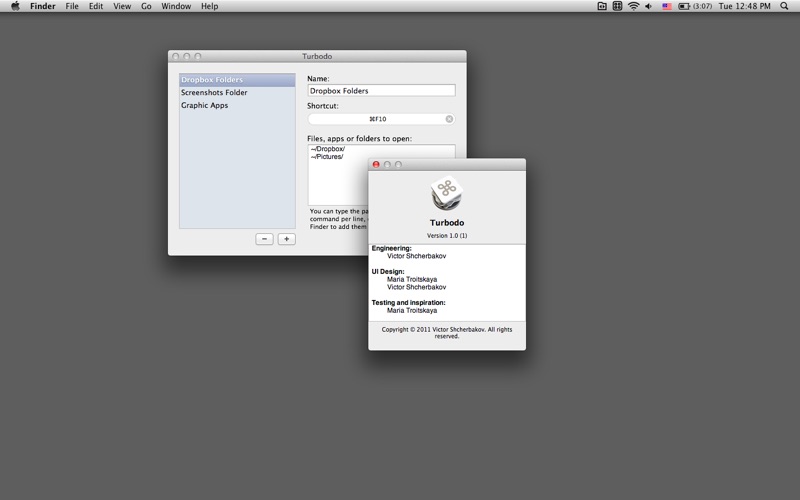Click the volume icon in menu bar
The width and height of the screenshot is (800, 500).
(x=648, y=6)
